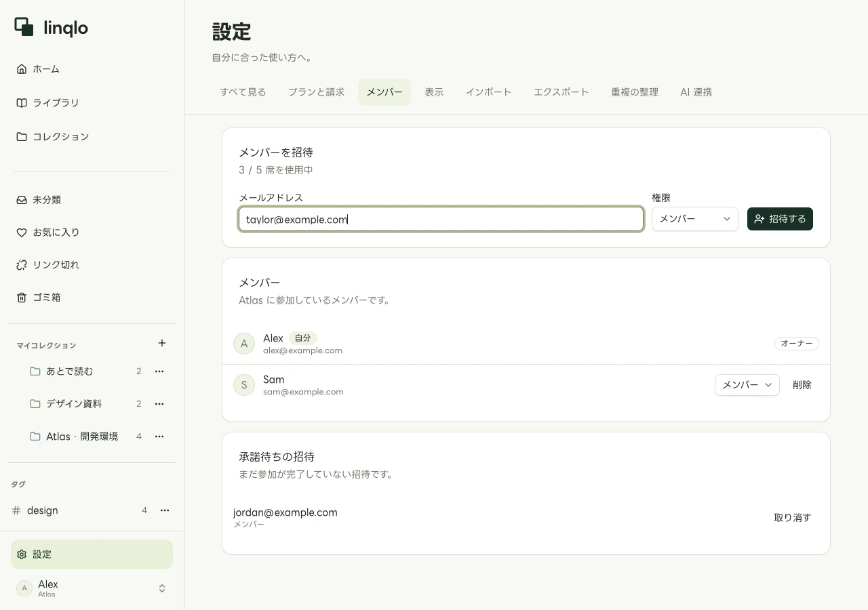Viewport: 868px width, 610px height.
Task: Click Alex's avatar in the member list
Action: pyautogui.click(x=244, y=344)
